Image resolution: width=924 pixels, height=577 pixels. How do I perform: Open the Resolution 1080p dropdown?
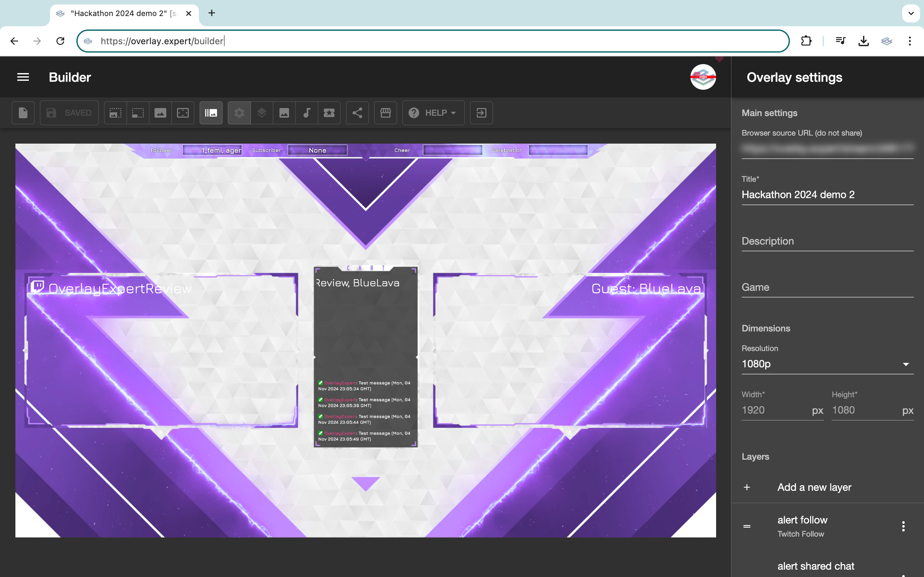tap(827, 364)
